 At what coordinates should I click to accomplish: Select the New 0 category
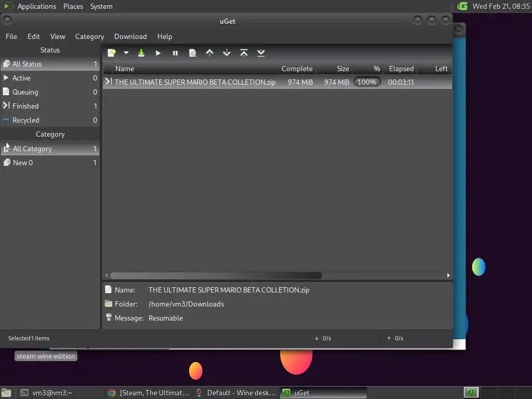click(50, 163)
